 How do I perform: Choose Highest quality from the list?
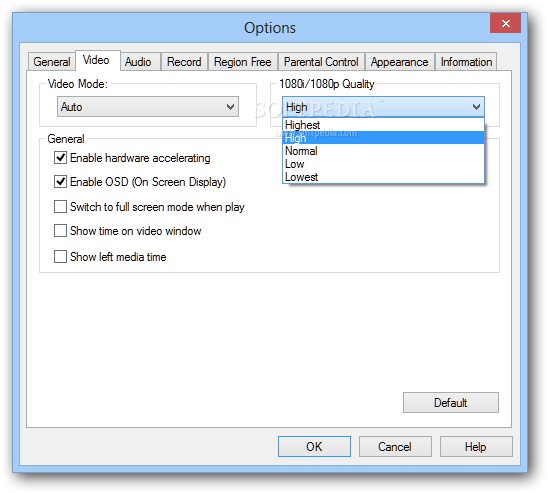383,125
